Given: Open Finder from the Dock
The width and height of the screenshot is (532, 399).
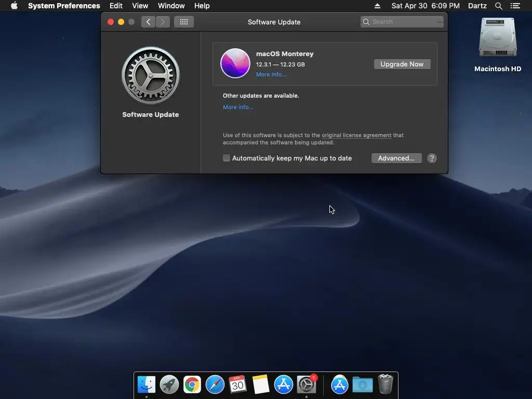Looking at the screenshot, I should pyautogui.click(x=146, y=384).
